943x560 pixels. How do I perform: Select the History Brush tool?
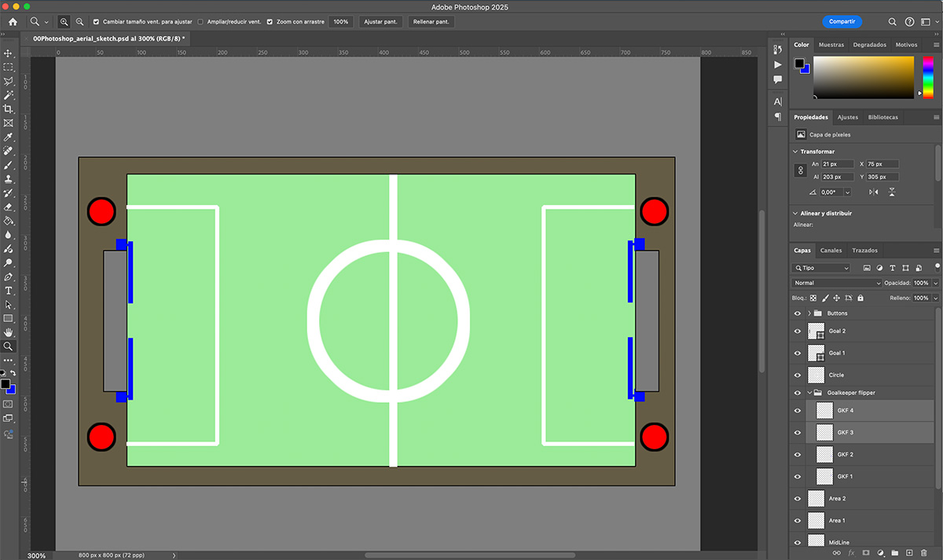coord(9,193)
